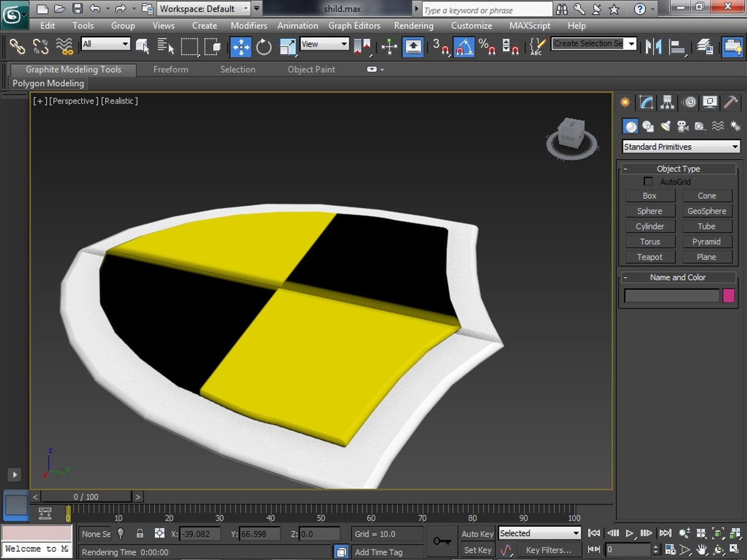The height and width of the screenshot is (560, 747).
Task: Open the magenta object color swatch
Action: [x=728, y=296]
